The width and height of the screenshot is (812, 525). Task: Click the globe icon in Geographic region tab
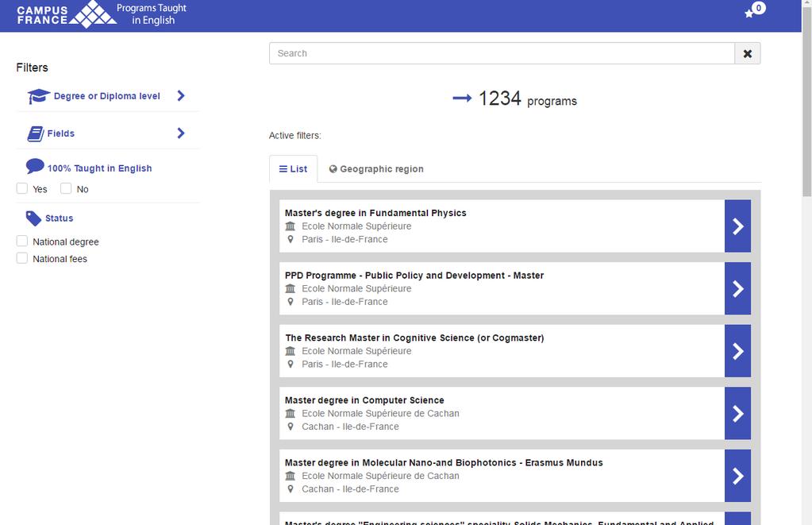point(333,169)
